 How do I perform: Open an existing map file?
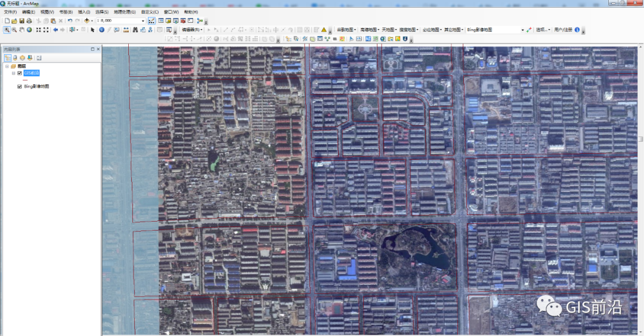[x=14, y=20]
